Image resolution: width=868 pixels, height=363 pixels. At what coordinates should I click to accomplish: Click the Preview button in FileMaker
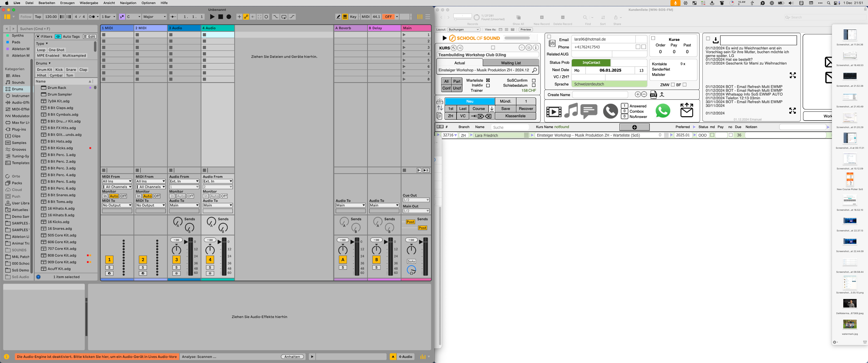525,30
